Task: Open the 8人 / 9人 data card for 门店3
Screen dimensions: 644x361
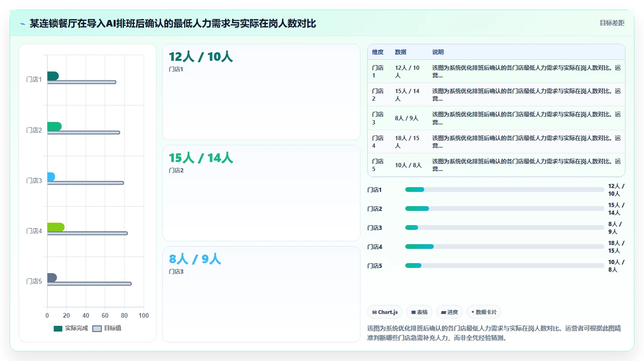Action: [261, 294]
